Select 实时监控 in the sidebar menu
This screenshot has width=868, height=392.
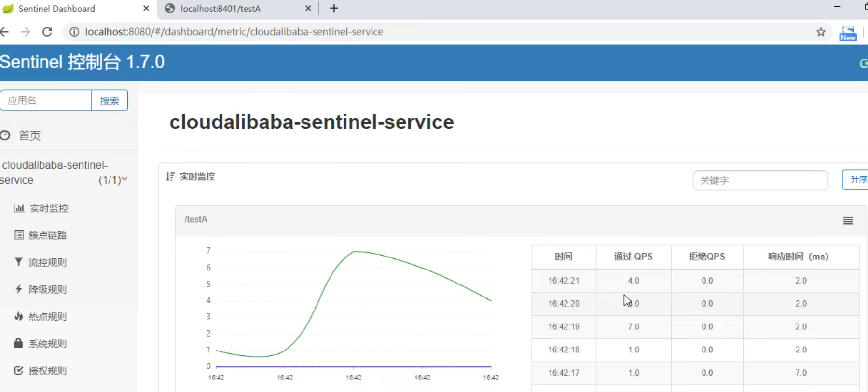(49, 208)
